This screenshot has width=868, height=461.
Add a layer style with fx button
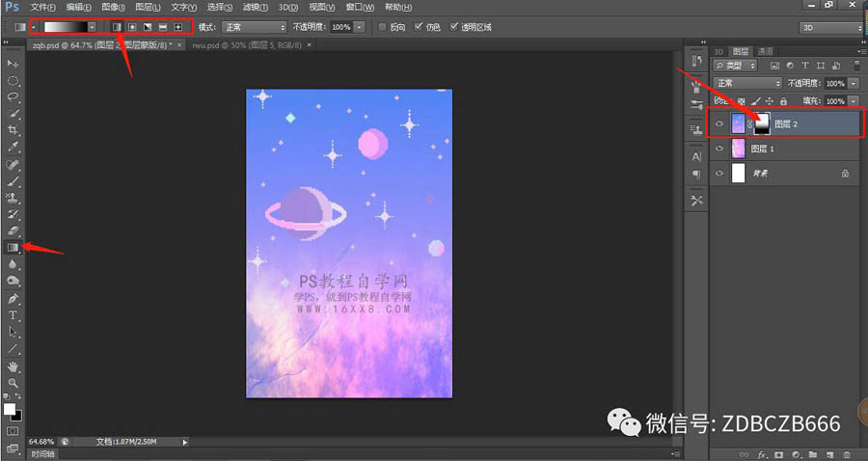coord(762,455)
